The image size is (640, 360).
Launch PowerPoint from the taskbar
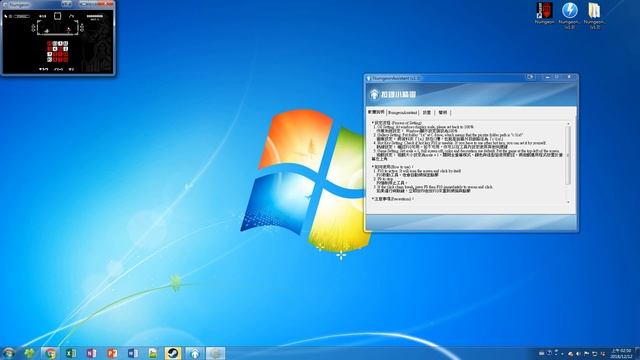112,353
